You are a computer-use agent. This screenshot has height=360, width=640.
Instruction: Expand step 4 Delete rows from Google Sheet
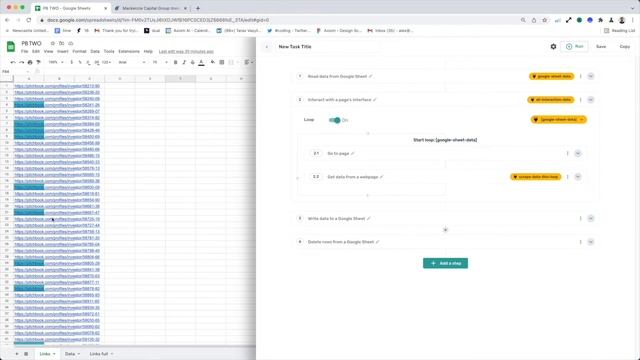(x=591, y=242)
